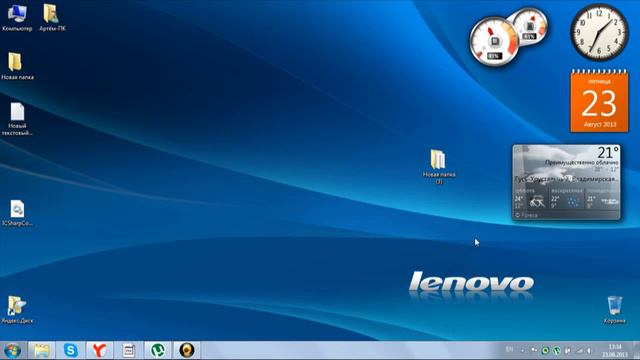The width and height of the screenshot is (640, 360).
Task: Click Sunday's 22° forecast in weather gadget
Action: [x=555, y=199]
